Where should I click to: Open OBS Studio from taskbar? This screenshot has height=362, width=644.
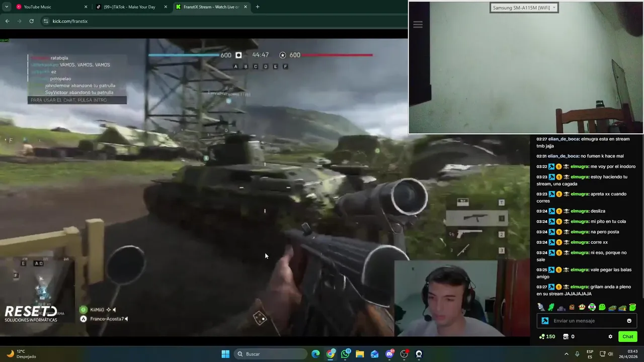click(404, 354)
